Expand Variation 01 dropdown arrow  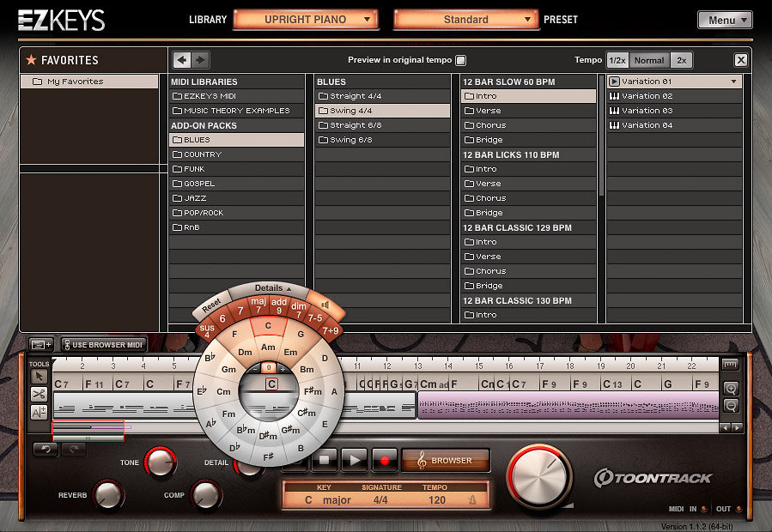[733, 82]
